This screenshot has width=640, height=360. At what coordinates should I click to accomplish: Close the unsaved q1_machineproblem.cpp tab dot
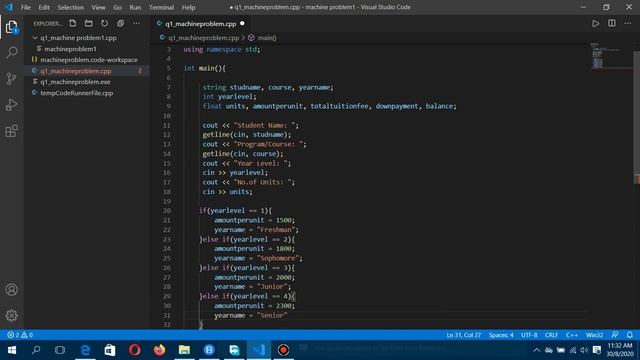point(242,24)
